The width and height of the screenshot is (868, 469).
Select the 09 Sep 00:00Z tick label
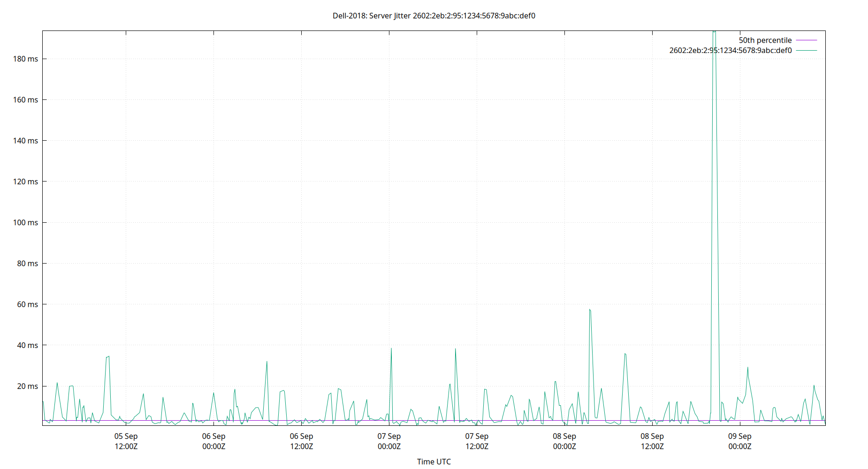pyautogui.click(x=740, y=441)
